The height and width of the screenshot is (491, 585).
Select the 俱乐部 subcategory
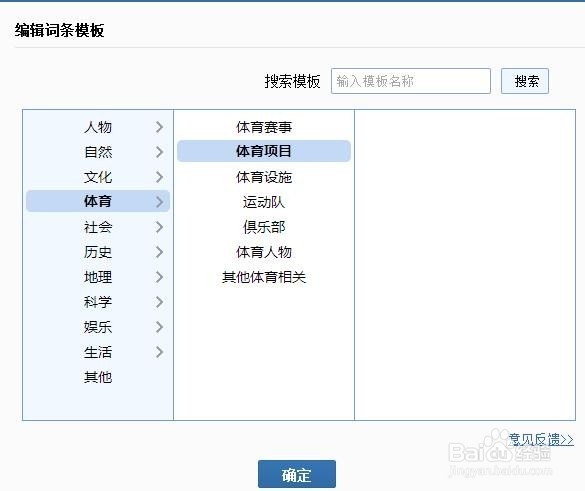pos(264,227)
